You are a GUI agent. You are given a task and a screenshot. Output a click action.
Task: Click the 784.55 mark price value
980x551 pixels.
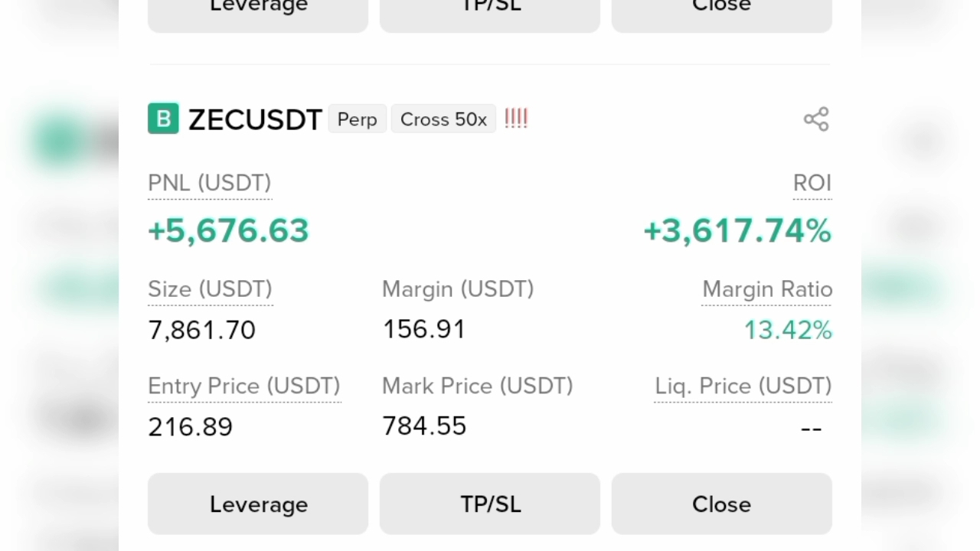(x=424, y=425)
